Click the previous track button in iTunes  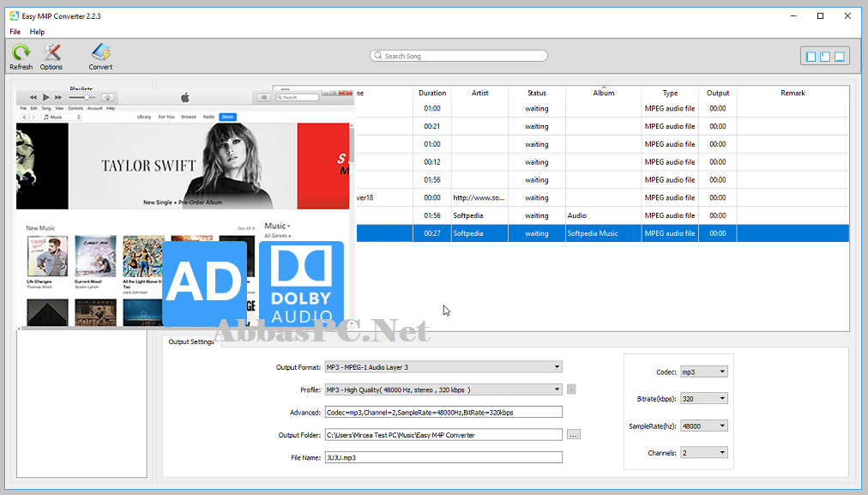[x=33, y=98]
